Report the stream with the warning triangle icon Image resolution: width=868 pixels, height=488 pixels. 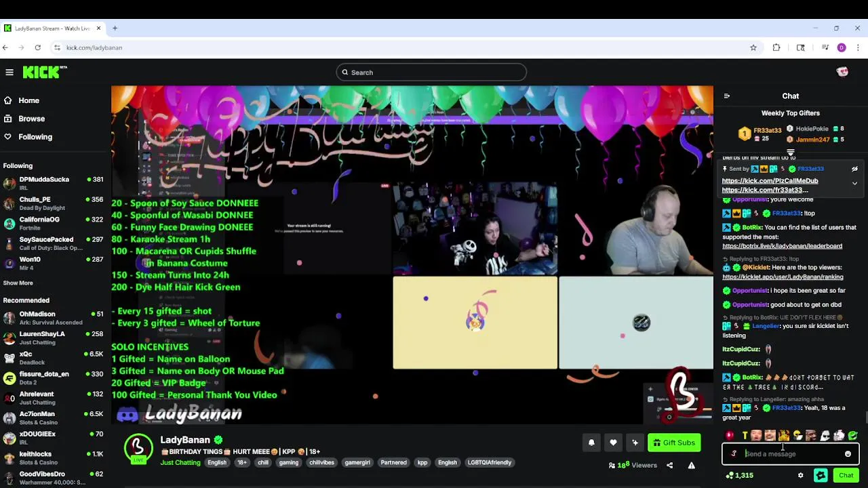(x=691, y=466)
